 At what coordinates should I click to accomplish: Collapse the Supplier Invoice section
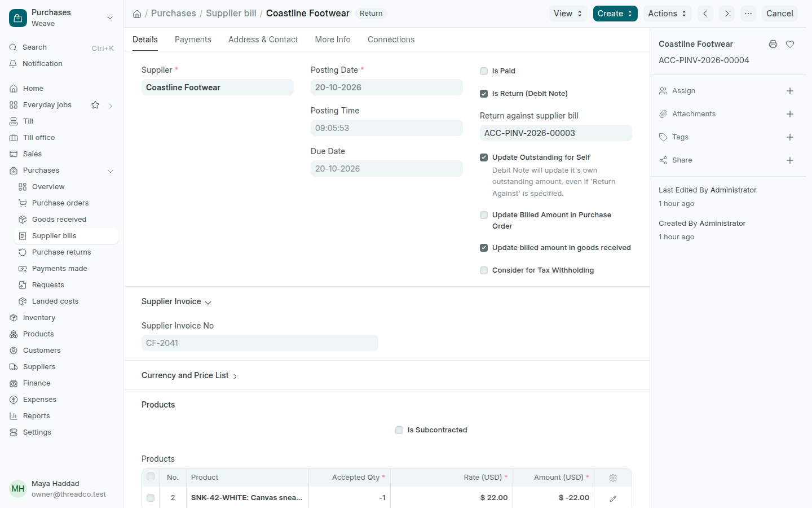pos(176,301)
